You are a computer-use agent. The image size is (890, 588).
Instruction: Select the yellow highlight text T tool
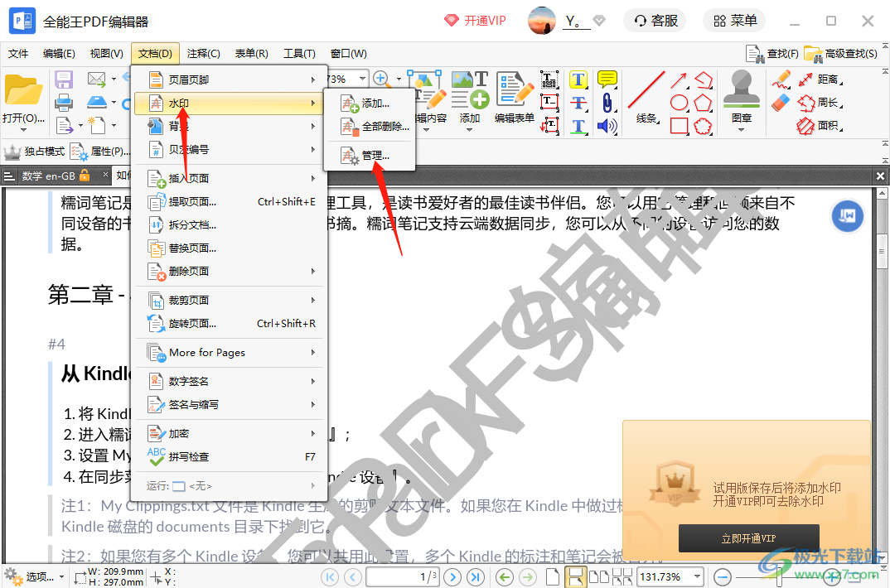point(578,80)
